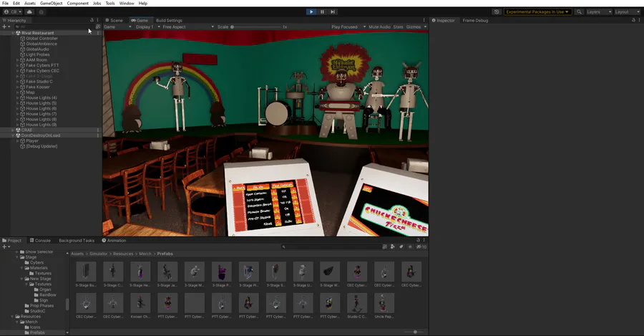Switch to the Scene tab

coord(114,20)
